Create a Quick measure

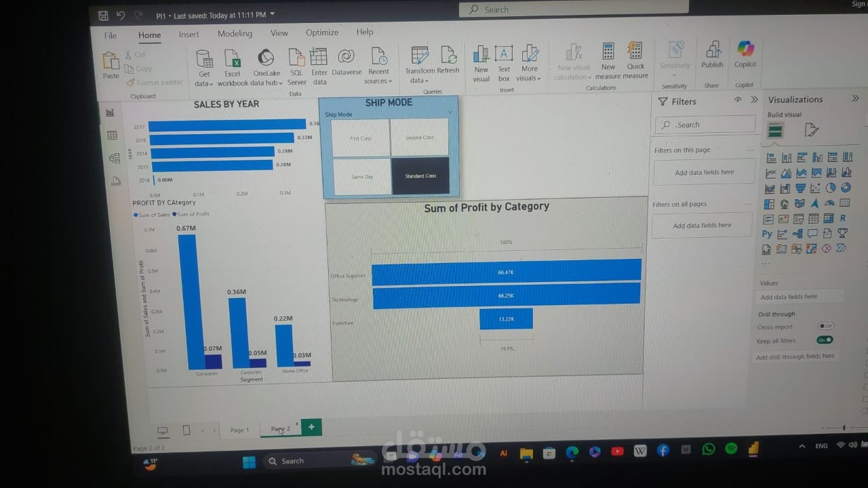(635, 62)
